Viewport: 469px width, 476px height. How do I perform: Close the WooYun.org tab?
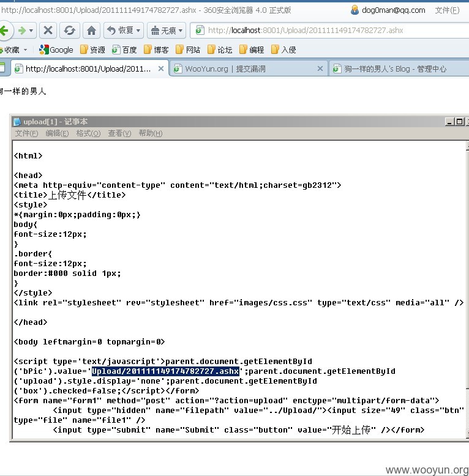[320, 69]
